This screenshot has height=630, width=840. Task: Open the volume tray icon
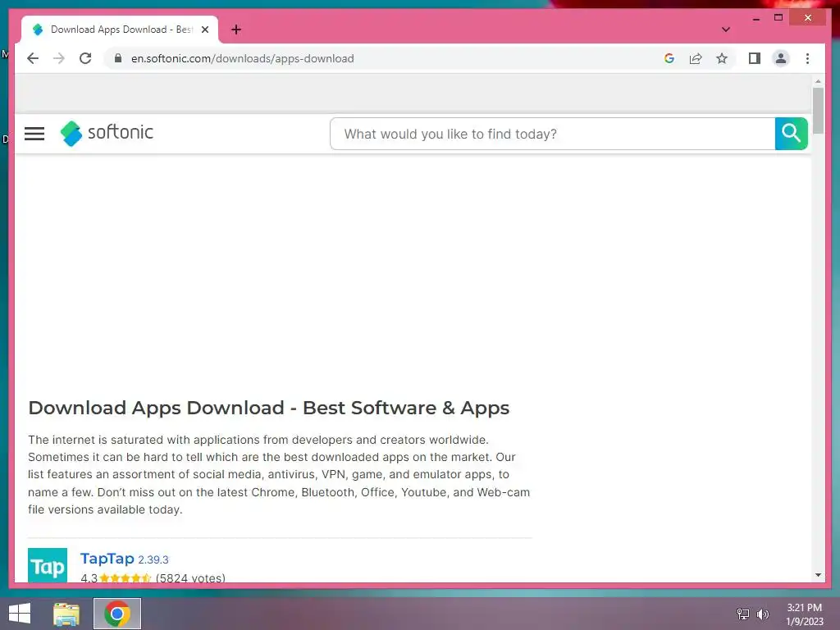coord(763,614)
